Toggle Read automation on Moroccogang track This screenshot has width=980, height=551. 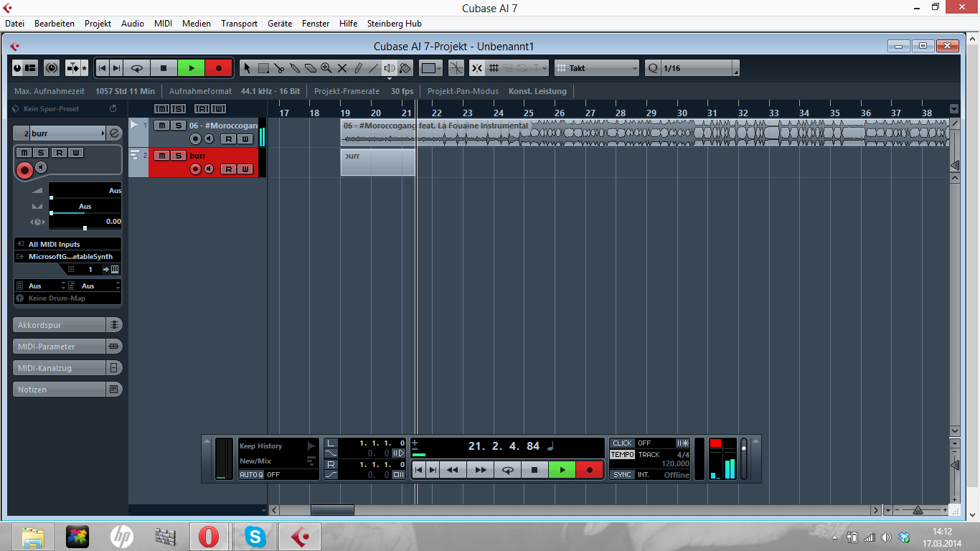(227, 138)
